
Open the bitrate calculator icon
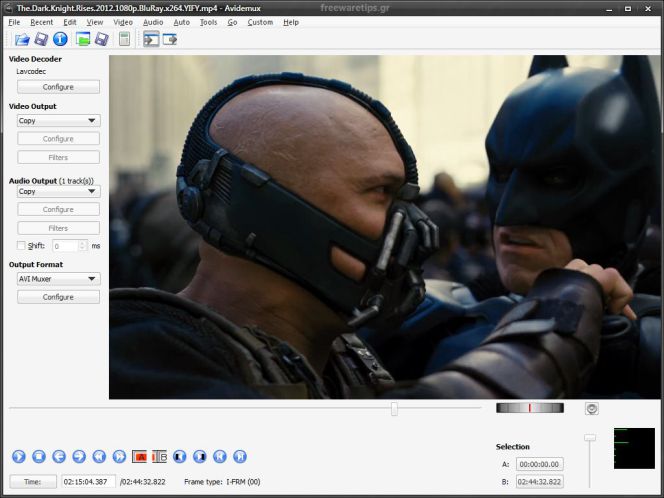tap(124, 39)
